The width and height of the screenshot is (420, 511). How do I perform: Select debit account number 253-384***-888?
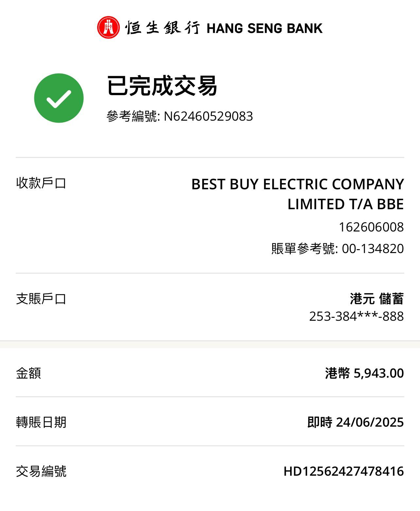356,316
